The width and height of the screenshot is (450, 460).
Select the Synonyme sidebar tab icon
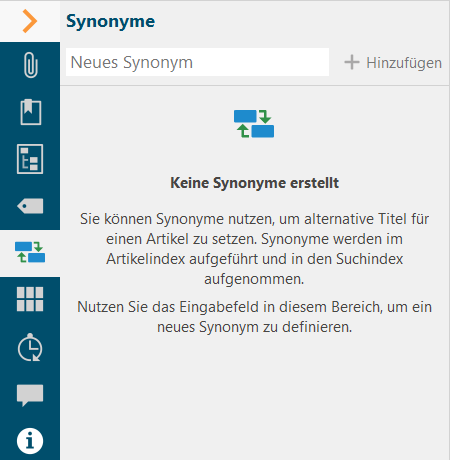tap(30, 252)
